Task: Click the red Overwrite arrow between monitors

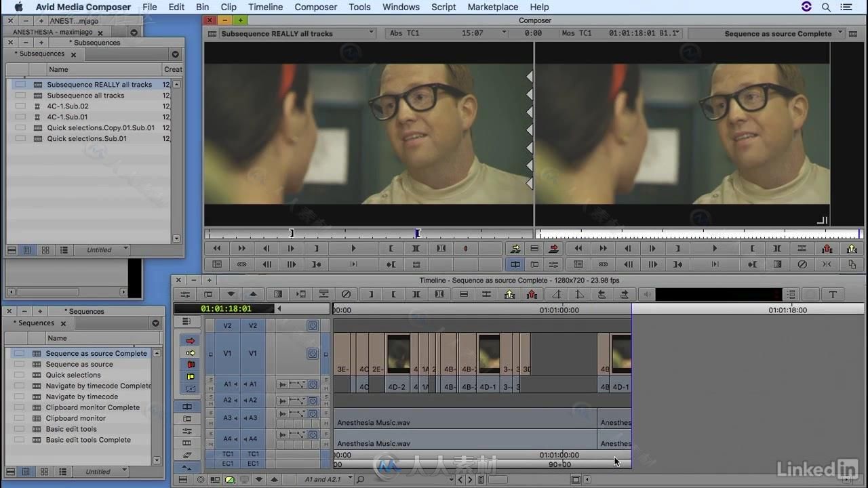Action: 555,249
